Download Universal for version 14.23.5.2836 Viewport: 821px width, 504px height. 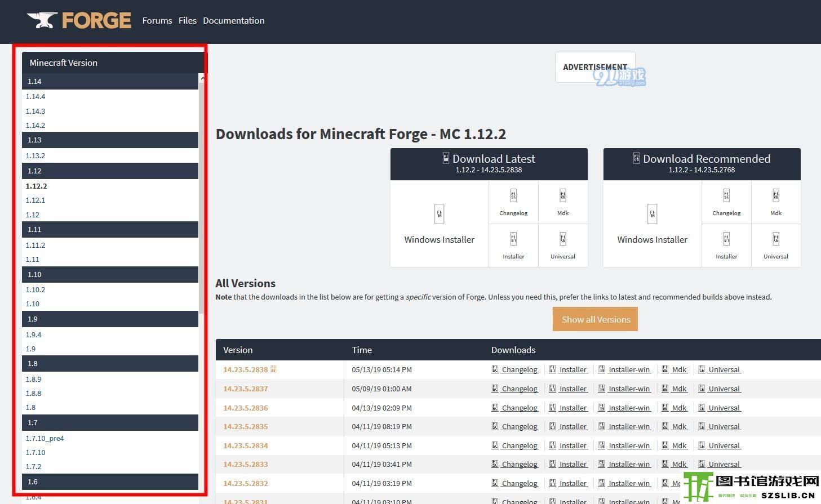click(725, 408)
